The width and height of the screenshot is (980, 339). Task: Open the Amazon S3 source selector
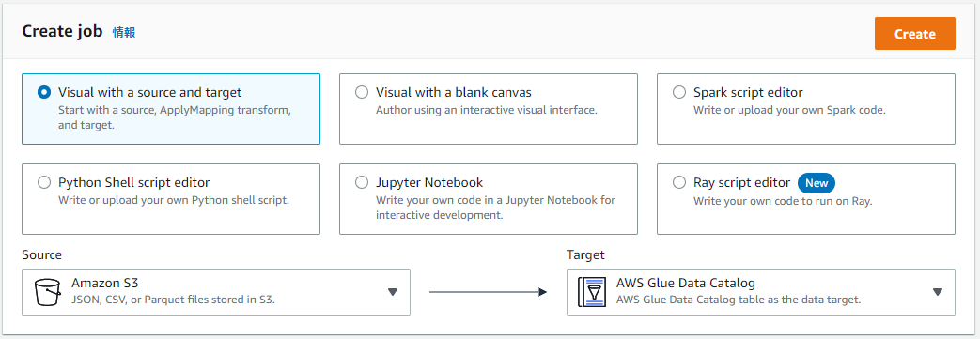[216, 291]
